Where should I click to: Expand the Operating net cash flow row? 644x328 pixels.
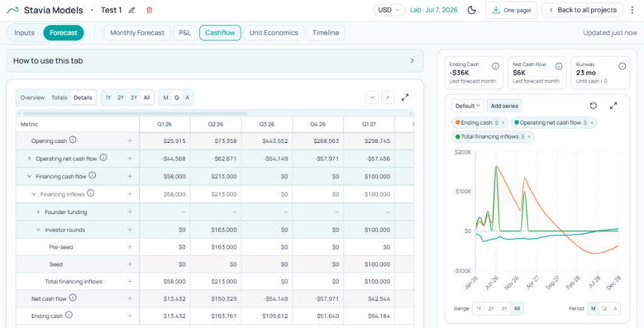tap(29, 159)
